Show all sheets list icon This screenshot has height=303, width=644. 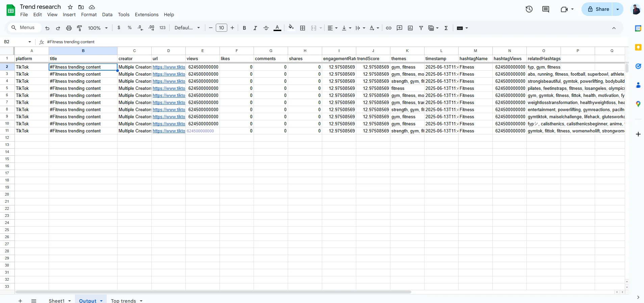tap(34, 301)
